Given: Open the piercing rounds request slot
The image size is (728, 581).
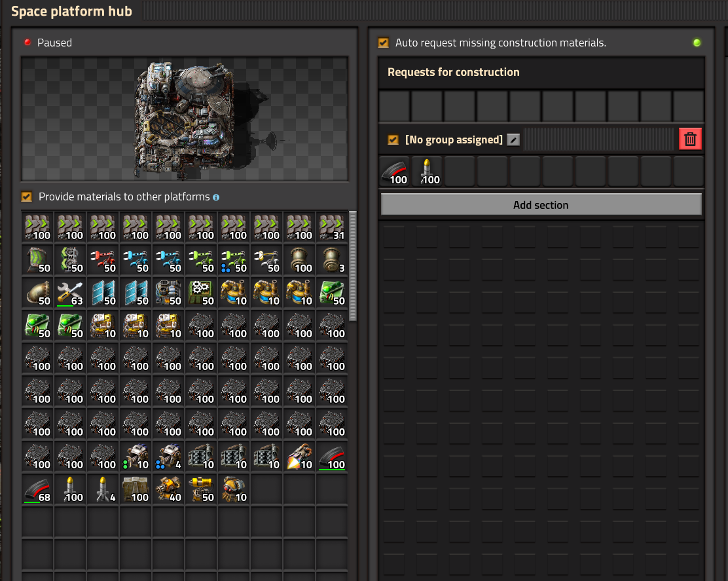Looking at the screenshot, I should point(395,172).
